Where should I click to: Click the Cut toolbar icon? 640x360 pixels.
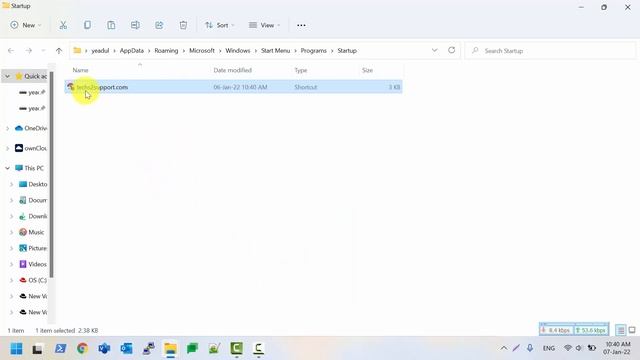(x=63, y=25)
